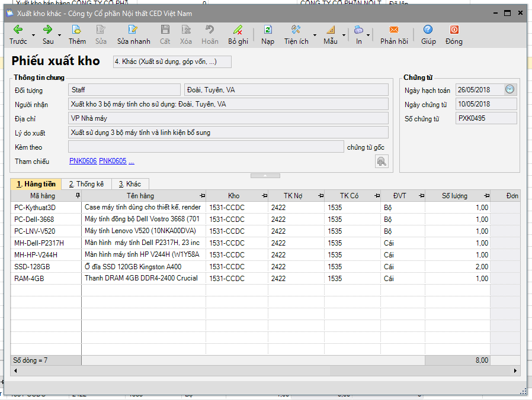
Task: Open the Phản hồi feedback icon
Action: tap(394, 30)
